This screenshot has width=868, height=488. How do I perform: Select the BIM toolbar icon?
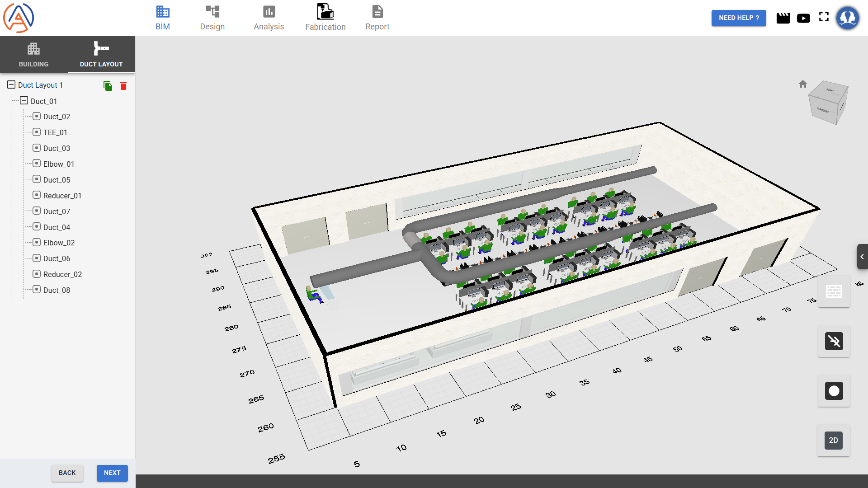coord(163,17)
